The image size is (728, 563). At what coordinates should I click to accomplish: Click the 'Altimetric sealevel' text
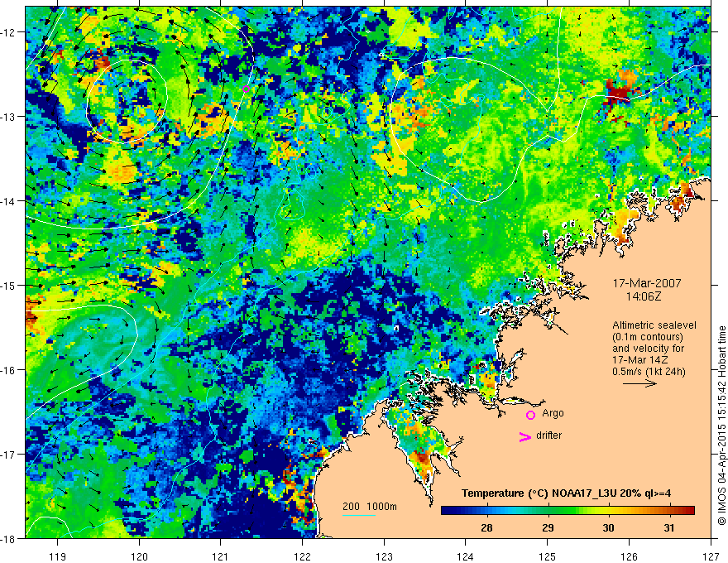[x=654, y=325]
